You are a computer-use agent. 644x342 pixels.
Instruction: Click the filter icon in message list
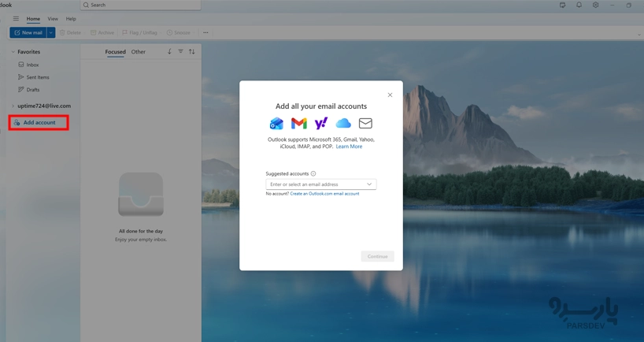click(x=180, y=52)
